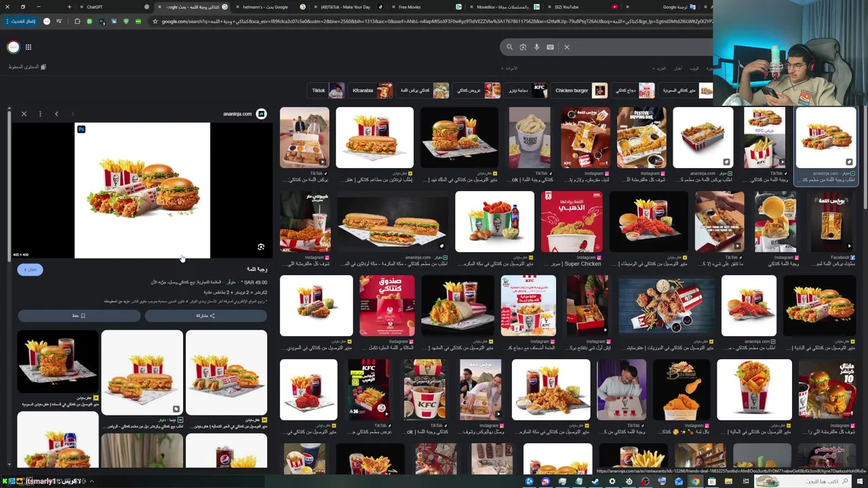The image size is (868, 488).
Task: Open the Settings gear in taskbar
Action: (x=612, y=482)
